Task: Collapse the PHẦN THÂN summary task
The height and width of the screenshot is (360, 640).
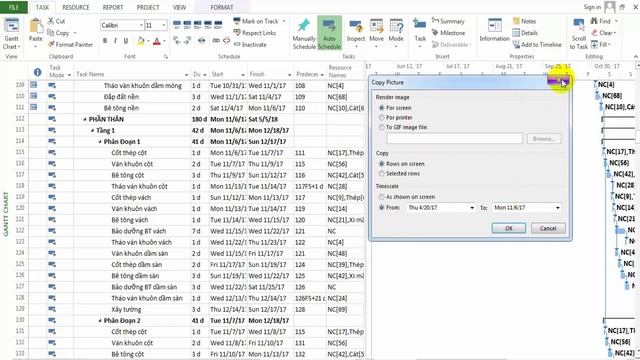Action: click(x=85, y=120)
